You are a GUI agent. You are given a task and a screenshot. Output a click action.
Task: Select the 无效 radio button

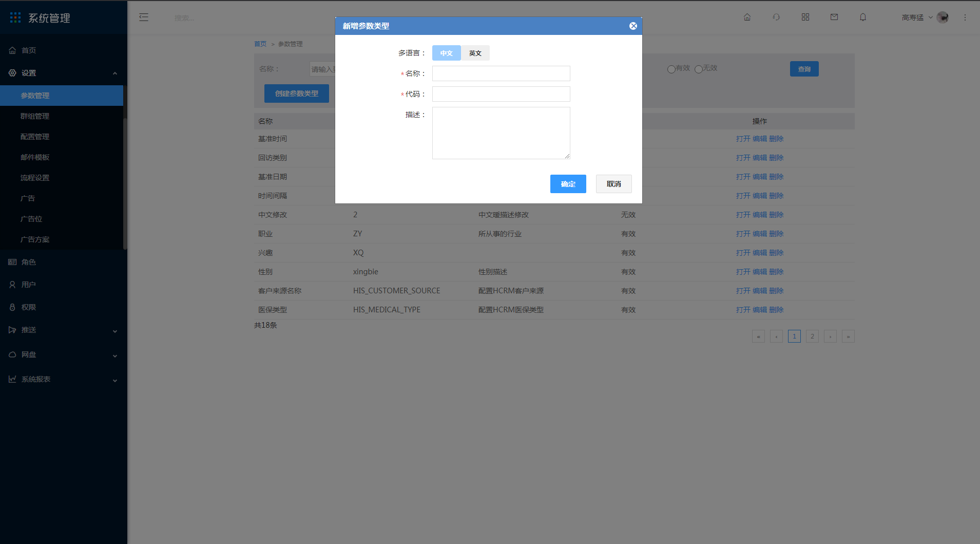click(x=698, y=69)
